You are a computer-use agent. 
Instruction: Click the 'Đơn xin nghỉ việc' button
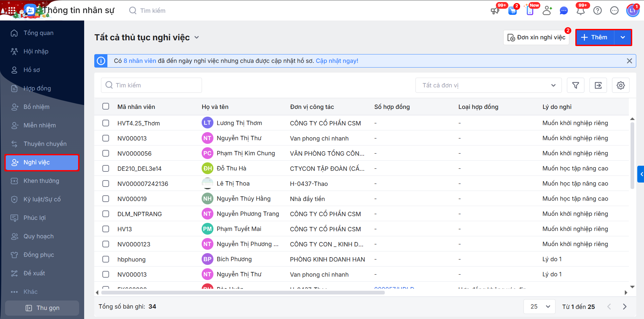536,37
